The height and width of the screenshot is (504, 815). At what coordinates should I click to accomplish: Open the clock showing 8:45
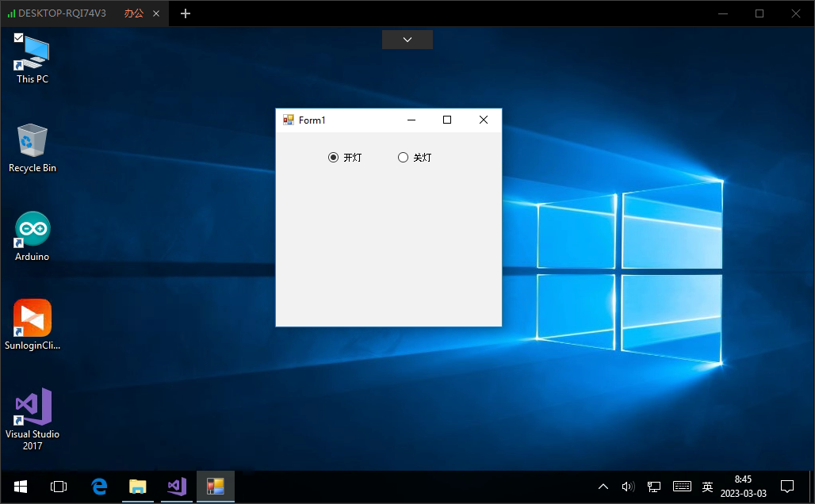744,487
